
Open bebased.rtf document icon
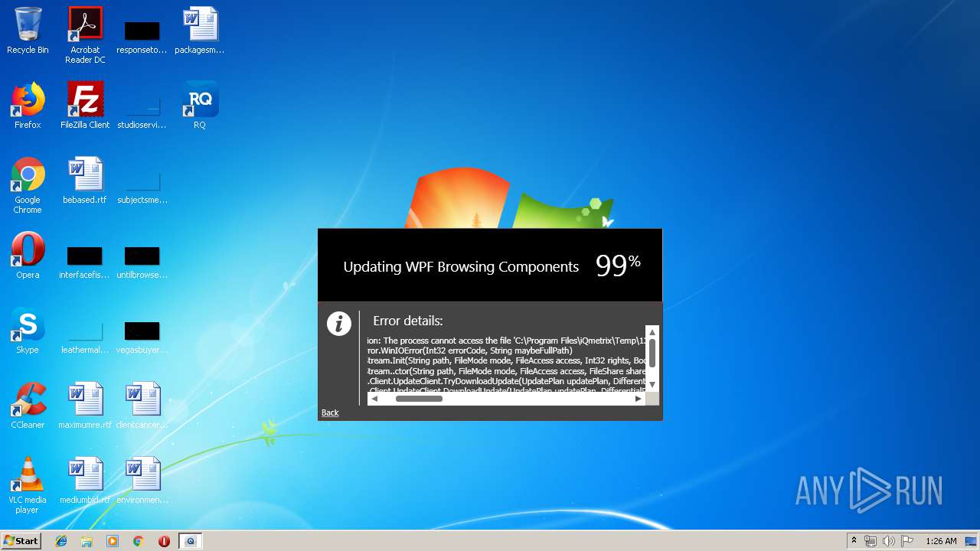pos(85,181)
